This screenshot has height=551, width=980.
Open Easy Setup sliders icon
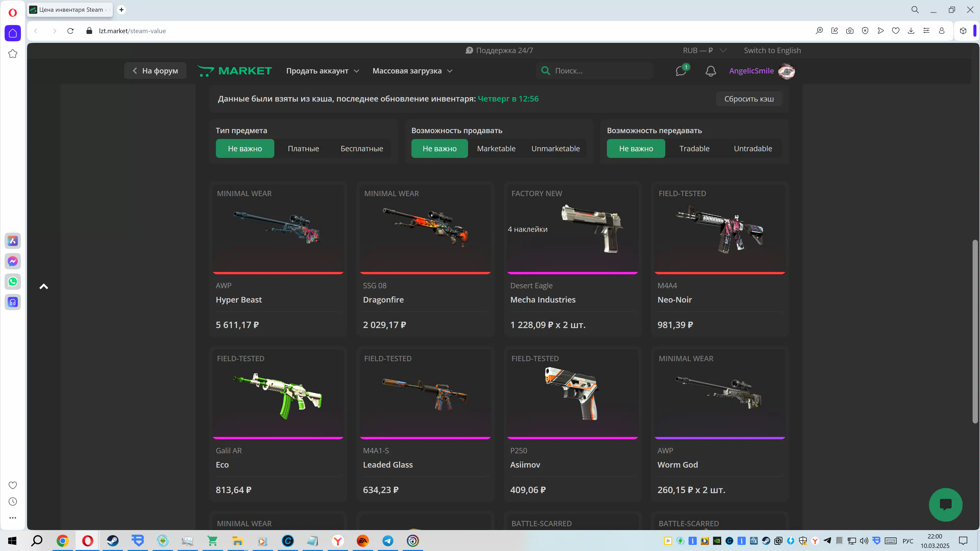point(926,31)
